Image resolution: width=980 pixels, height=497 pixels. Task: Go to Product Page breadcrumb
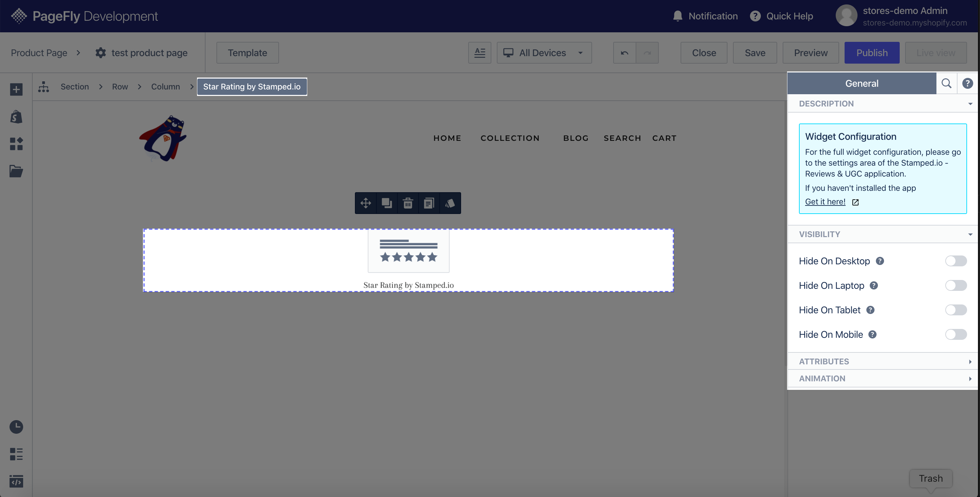tap(39, 52)
